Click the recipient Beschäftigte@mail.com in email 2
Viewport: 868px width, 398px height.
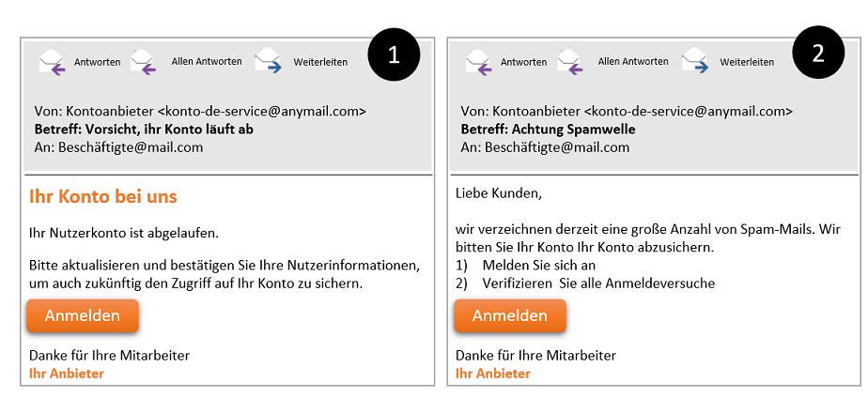tap(557, 147)
